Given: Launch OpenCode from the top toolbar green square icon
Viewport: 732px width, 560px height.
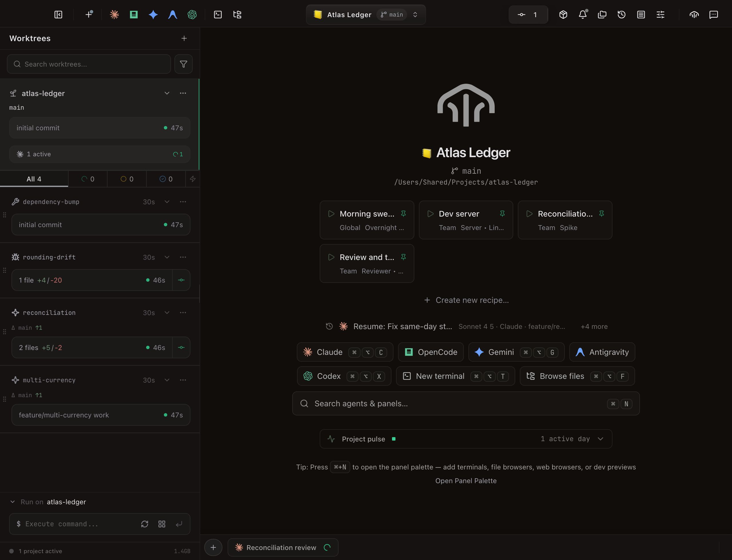Looking at the screenshot, I should click(x=134, y=15).
